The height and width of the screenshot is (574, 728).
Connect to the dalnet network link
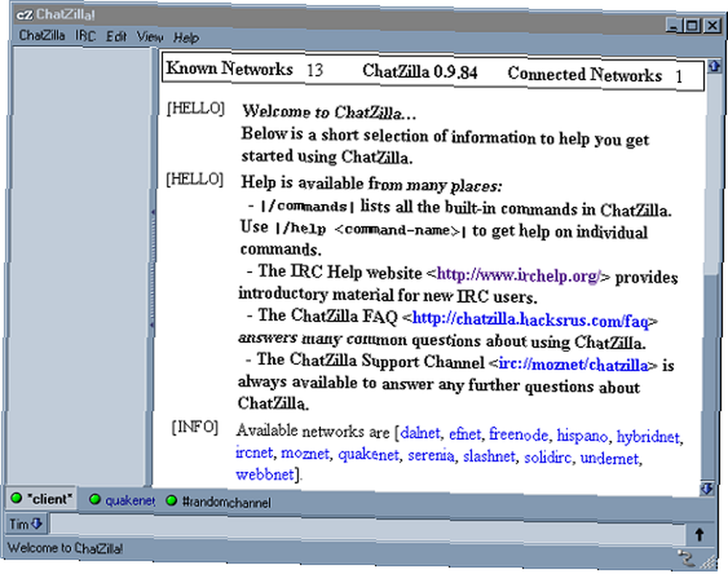click(420, 433)
